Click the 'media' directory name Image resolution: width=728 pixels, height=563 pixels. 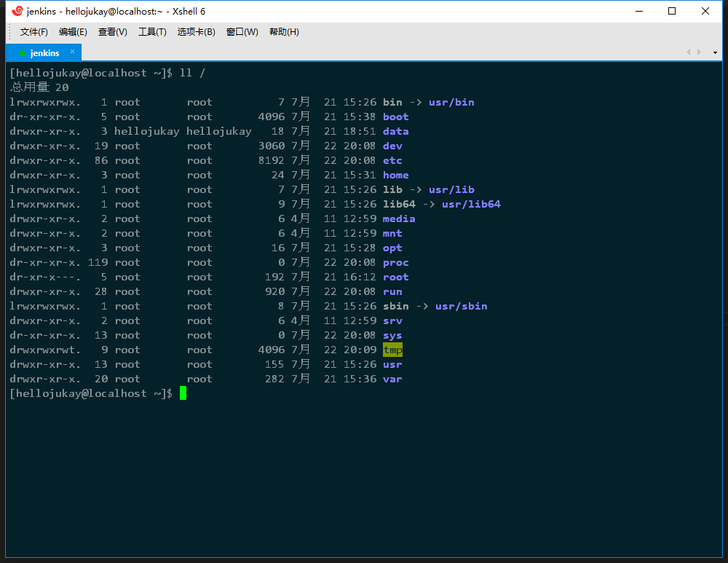(x=399, y=218)
